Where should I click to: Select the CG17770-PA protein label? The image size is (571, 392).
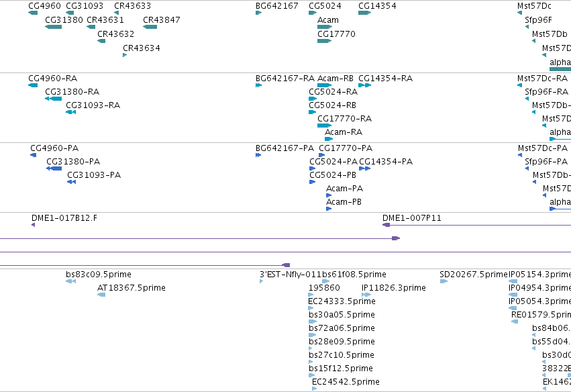pos(346,148)
